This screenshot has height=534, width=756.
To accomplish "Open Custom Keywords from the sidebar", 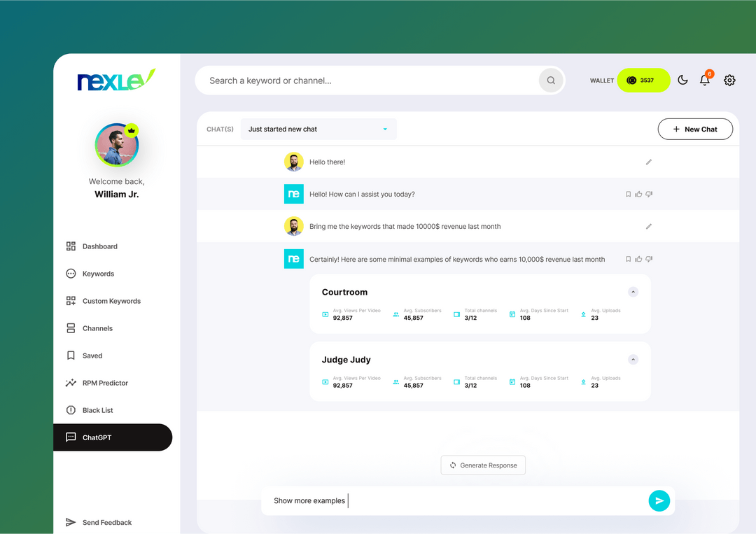I will coord(112,301).
